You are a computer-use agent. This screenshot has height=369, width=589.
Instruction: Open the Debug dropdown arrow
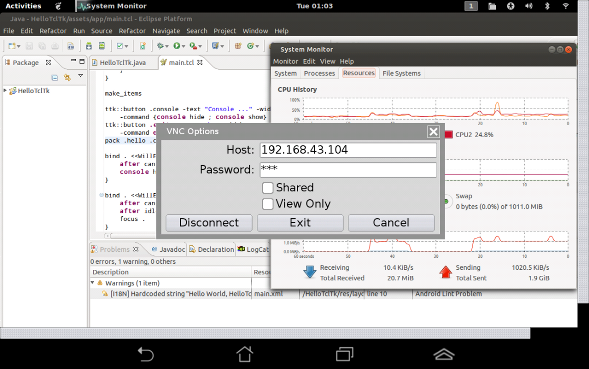pyautogui.click(x=167, y=46)
